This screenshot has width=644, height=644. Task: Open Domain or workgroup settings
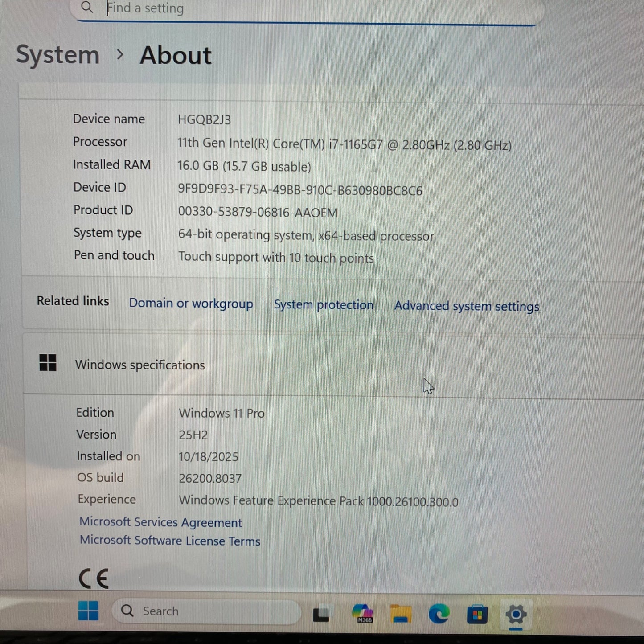coord(191,304)
